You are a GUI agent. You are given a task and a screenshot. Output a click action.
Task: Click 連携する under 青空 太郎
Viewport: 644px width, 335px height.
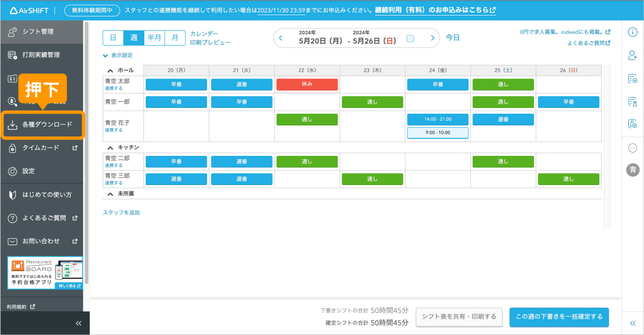(114, 88)
